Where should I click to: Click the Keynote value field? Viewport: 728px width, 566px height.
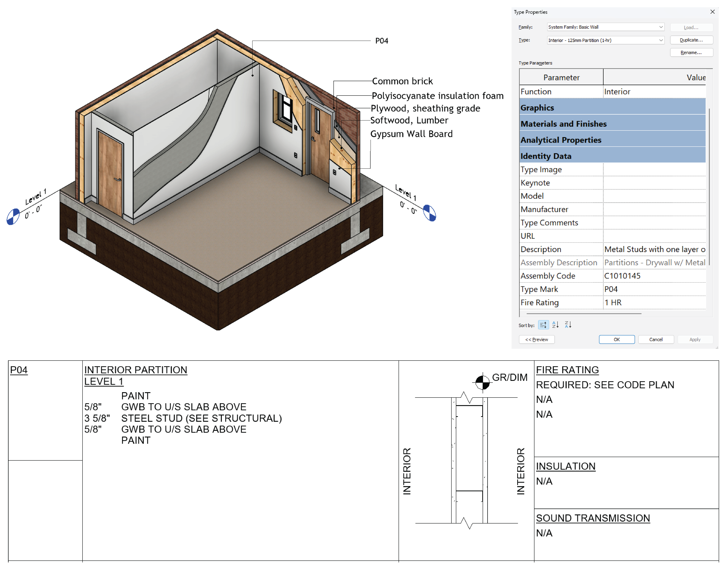[x=654, y=183]
